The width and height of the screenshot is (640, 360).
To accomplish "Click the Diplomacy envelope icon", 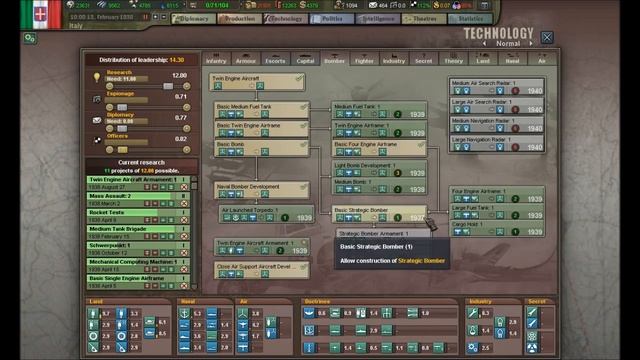I will (x=97, y=120).
